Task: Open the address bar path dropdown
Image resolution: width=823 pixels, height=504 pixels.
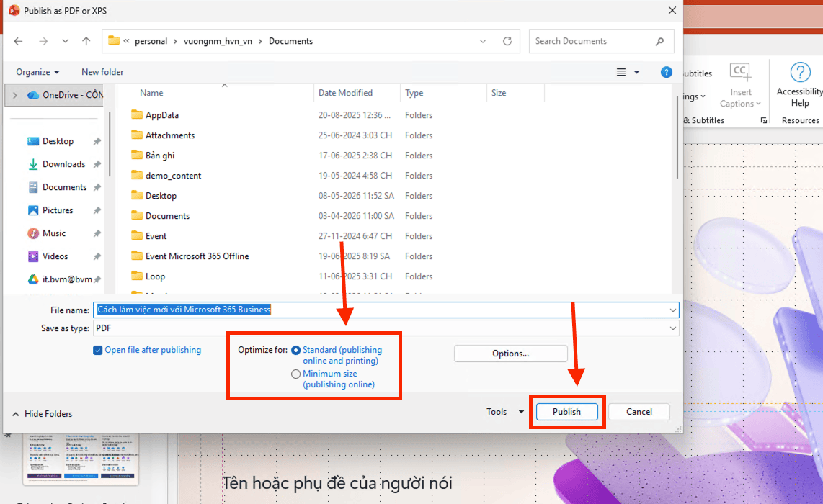Action: click(x=482, y=41)
